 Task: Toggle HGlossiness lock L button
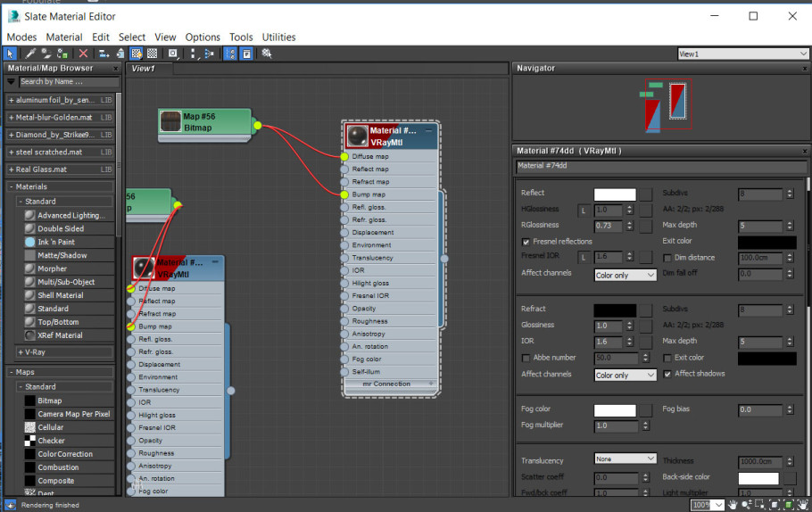tap(584, 211)
